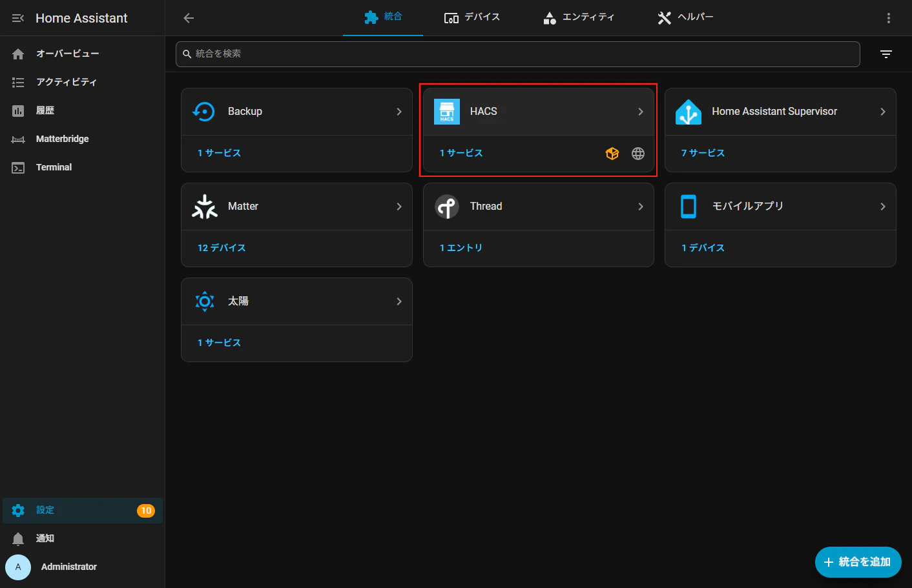Expand the モバイルアプリ card chevron
Screen dimensions: 912x588
coord(883,207)
